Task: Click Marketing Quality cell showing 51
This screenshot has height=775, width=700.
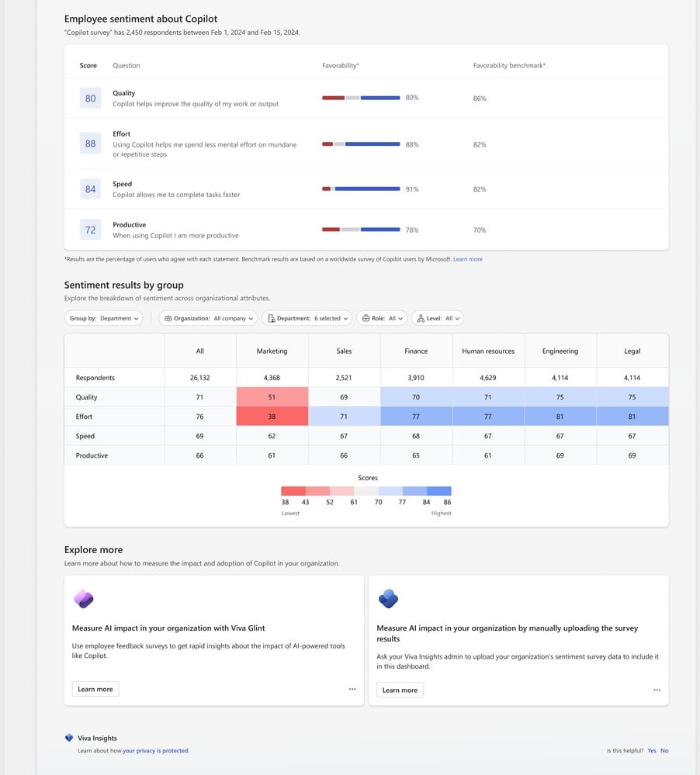Action: 272,397
